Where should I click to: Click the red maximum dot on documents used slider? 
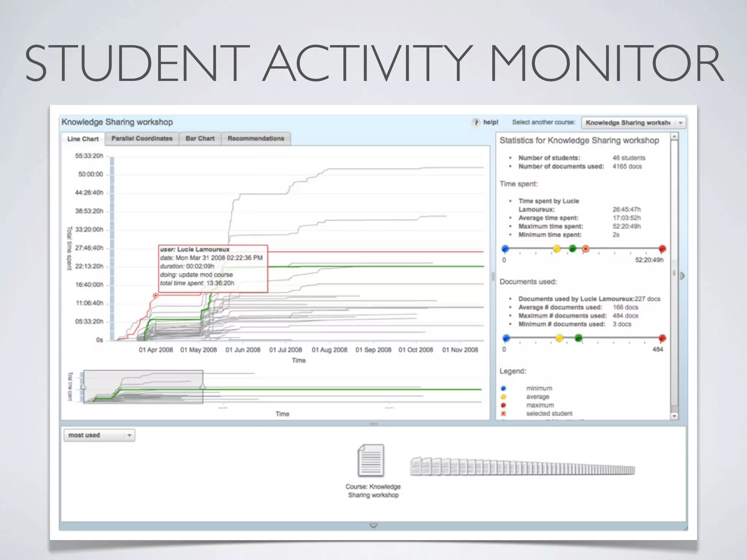click(662, 338)
